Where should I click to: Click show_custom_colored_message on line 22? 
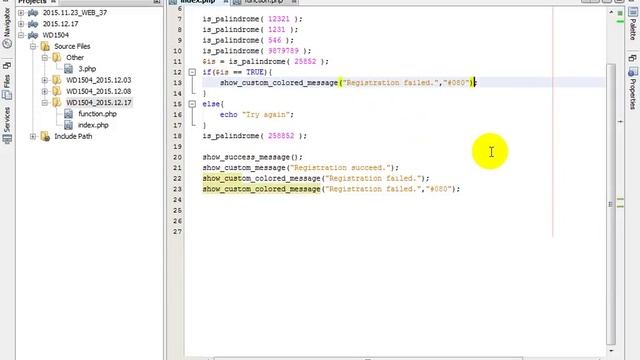click(x=262, y=178)
